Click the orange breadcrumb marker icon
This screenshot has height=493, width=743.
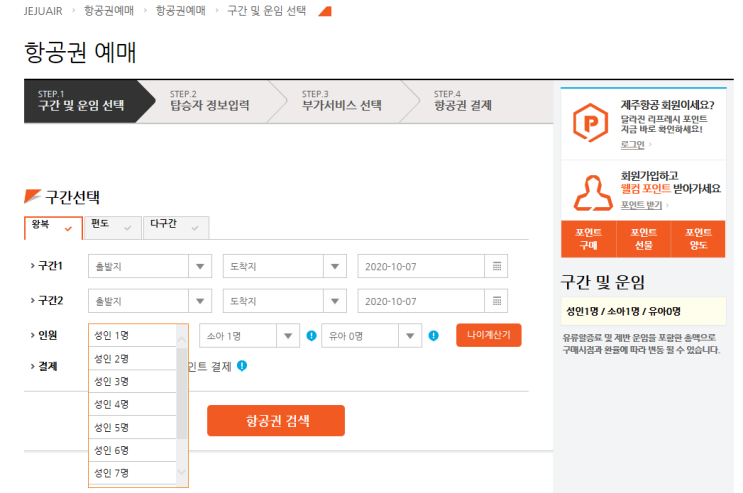(325, 11)
